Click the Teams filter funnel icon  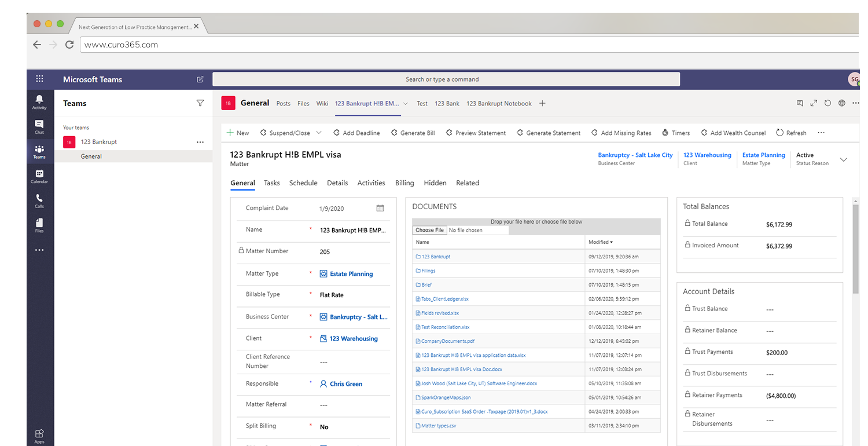pyautogui.click(x=200, y=103)
